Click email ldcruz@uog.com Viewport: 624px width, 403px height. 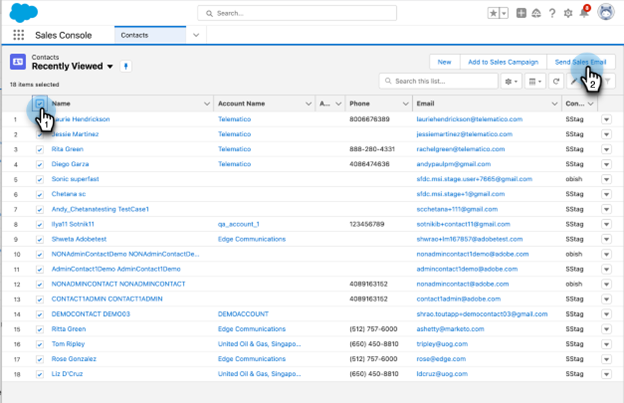click(x=442, y=374)
